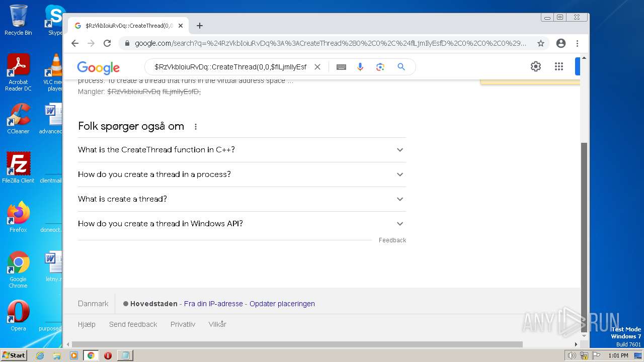Open the Vilkår footer link

[217, 324]
